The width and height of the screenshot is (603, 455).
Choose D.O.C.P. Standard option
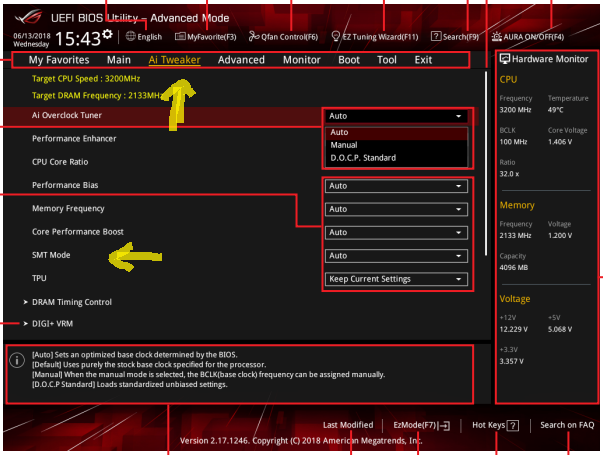pyautogui.click(x=396, y=158)
